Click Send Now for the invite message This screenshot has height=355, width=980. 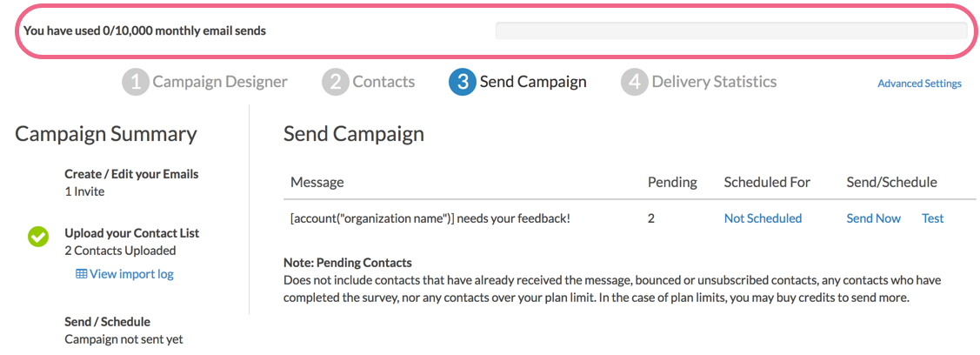(873, 218)
